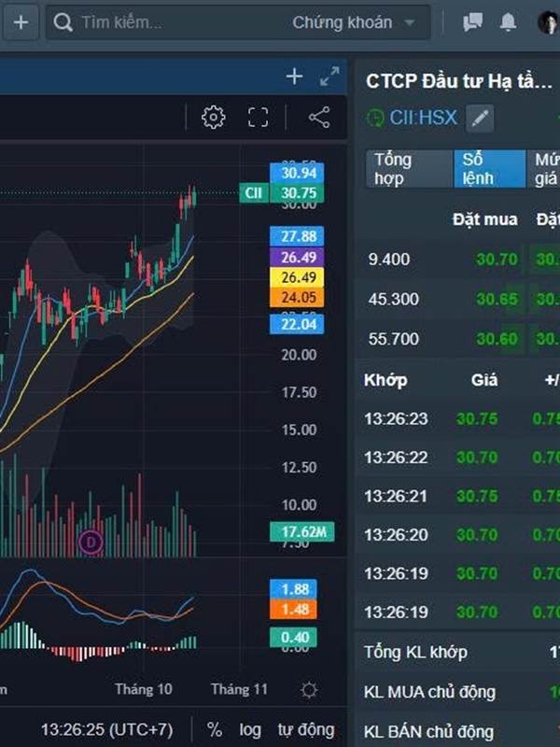Click the 1.88 MACD value label
Screen dimensions: 560x747
point(293,589)
